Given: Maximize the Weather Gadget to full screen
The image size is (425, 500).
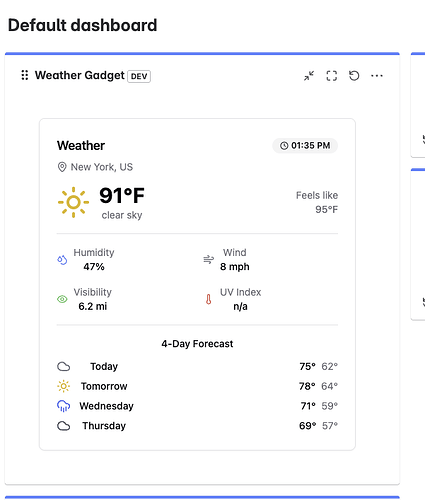Looking at the screenshot, I should (x=332, y=76).
